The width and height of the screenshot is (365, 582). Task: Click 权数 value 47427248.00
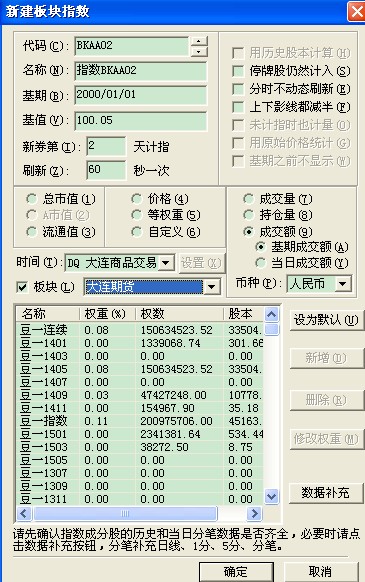pos(173,395)
